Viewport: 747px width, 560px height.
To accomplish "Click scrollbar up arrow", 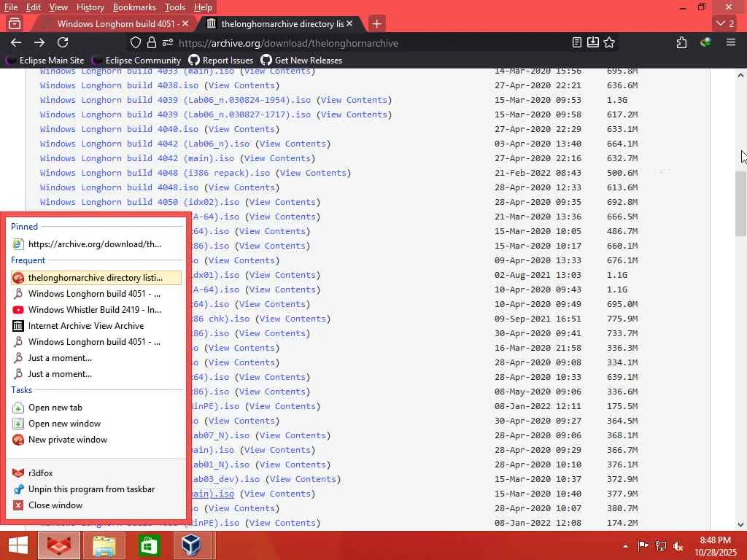I will 740,75.
